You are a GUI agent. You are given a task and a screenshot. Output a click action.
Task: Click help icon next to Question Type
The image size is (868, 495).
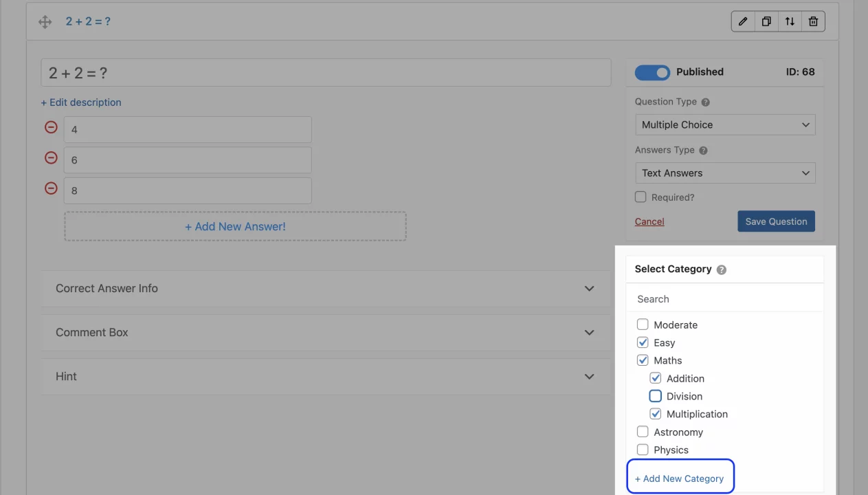(x=705, y=102)
